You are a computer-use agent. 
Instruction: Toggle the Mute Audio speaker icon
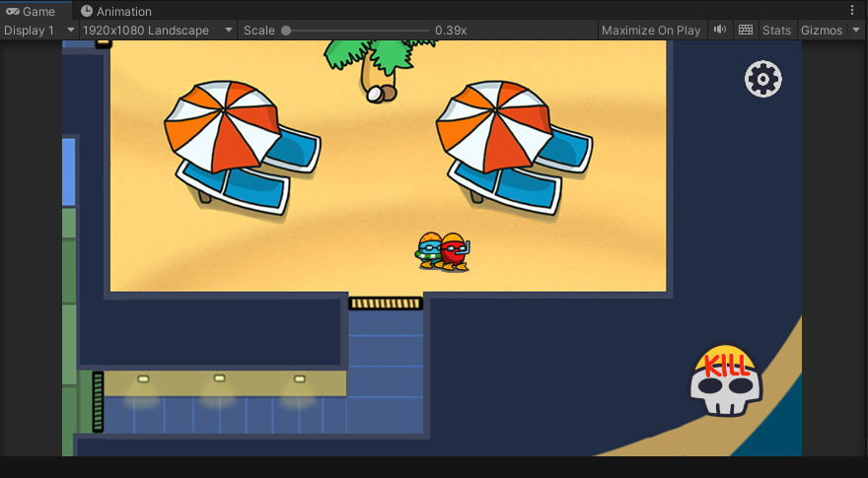click(x=720, y=30)
